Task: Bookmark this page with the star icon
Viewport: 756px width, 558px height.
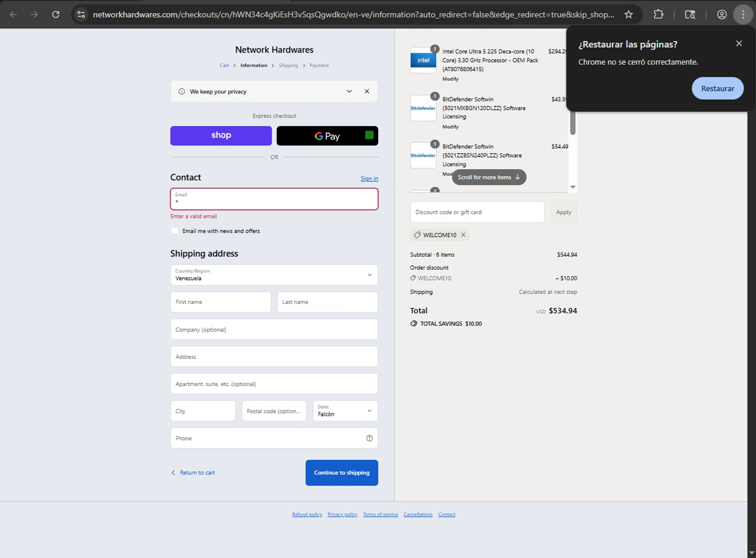Action: point(628,14)
